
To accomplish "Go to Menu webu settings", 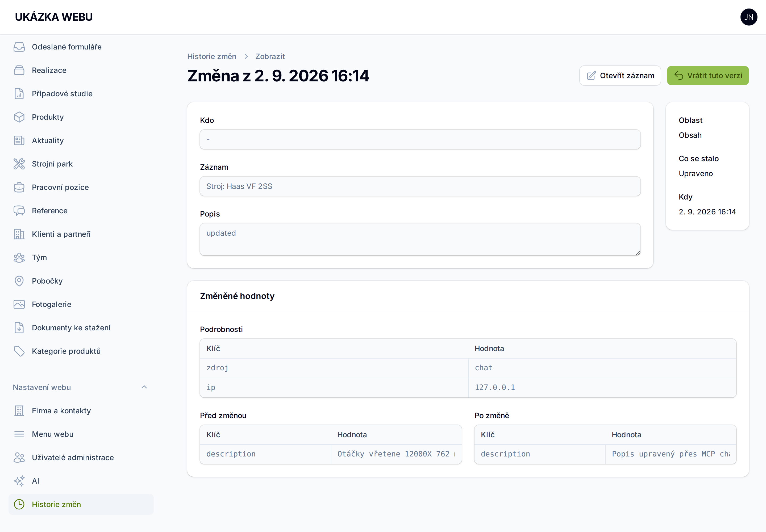I will coord(81,434).
